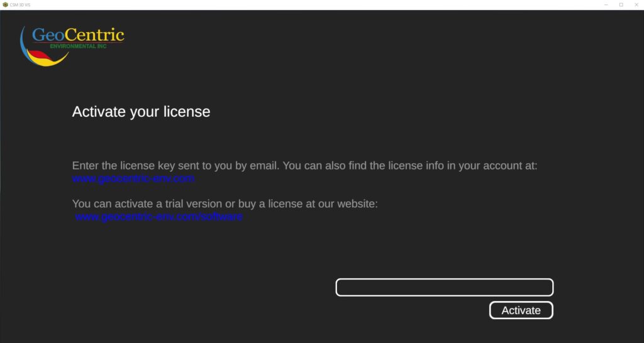Screen dimensions: 644x343
Task: Click the word license in the heading
Action: click(187, 112)
